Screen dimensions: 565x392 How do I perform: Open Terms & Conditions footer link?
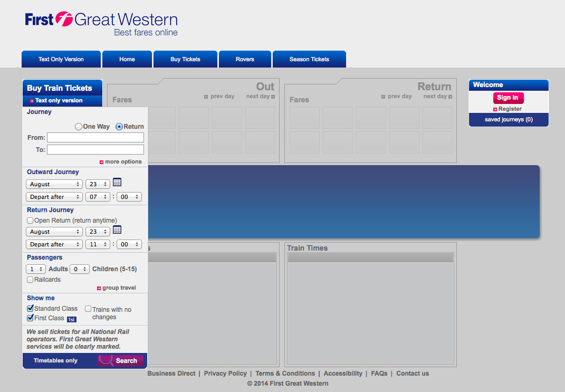point(285,374)
